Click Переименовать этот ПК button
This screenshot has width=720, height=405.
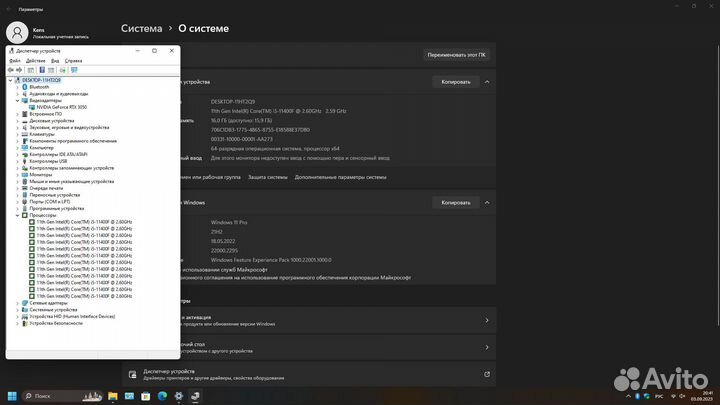(456, 55)
